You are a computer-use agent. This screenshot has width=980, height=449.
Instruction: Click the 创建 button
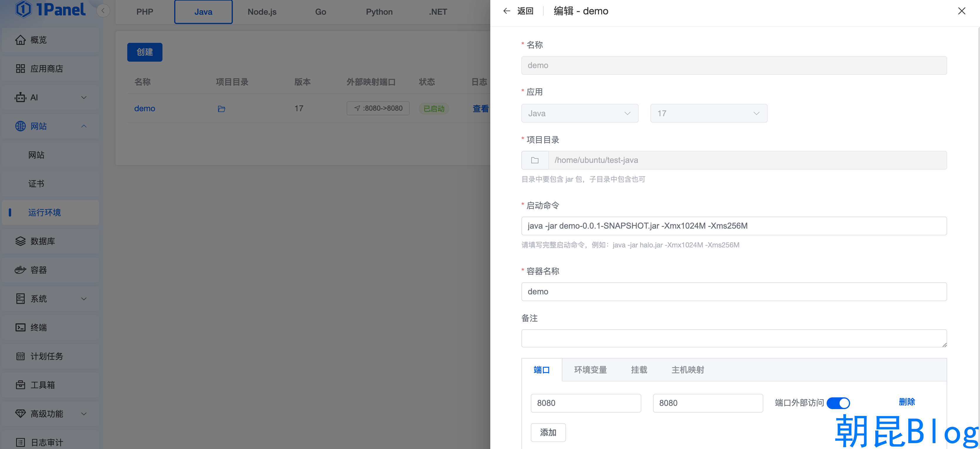tap(145, 52)
